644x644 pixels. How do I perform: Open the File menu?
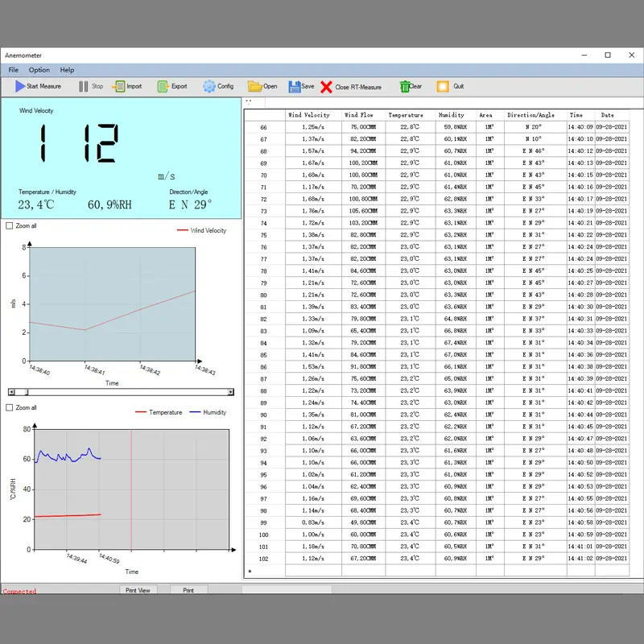[14, 70]
